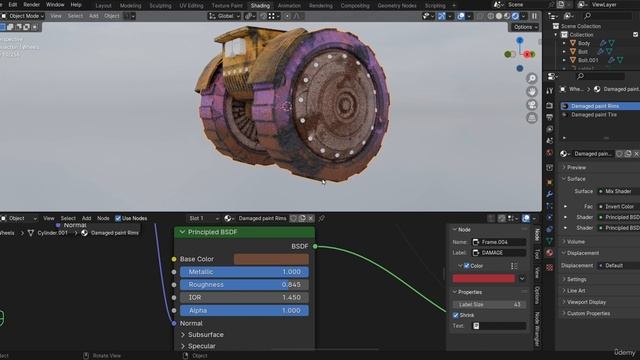Open the Tool properties tab icon

click(550, 91)
